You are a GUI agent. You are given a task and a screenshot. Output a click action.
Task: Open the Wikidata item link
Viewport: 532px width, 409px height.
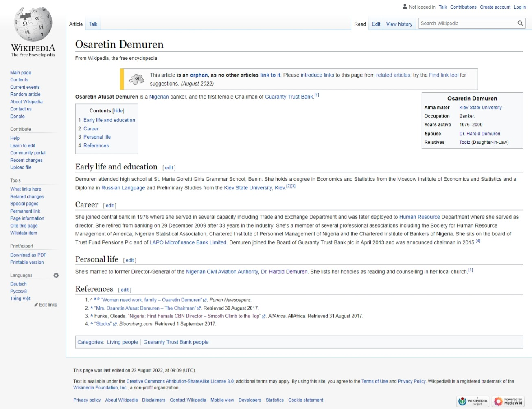tap(24, 233)
